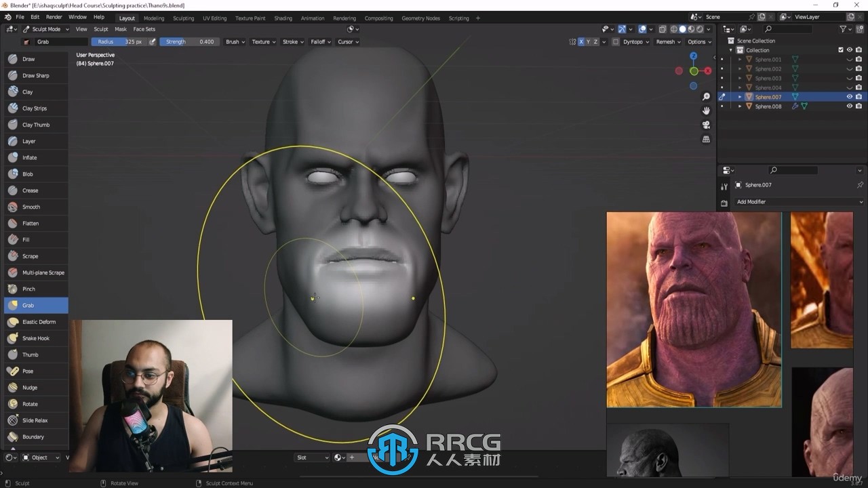Switch to the Sculpting workspace tab
The height and width of the screenshot is (488, 868).
(x=183, y=18)
